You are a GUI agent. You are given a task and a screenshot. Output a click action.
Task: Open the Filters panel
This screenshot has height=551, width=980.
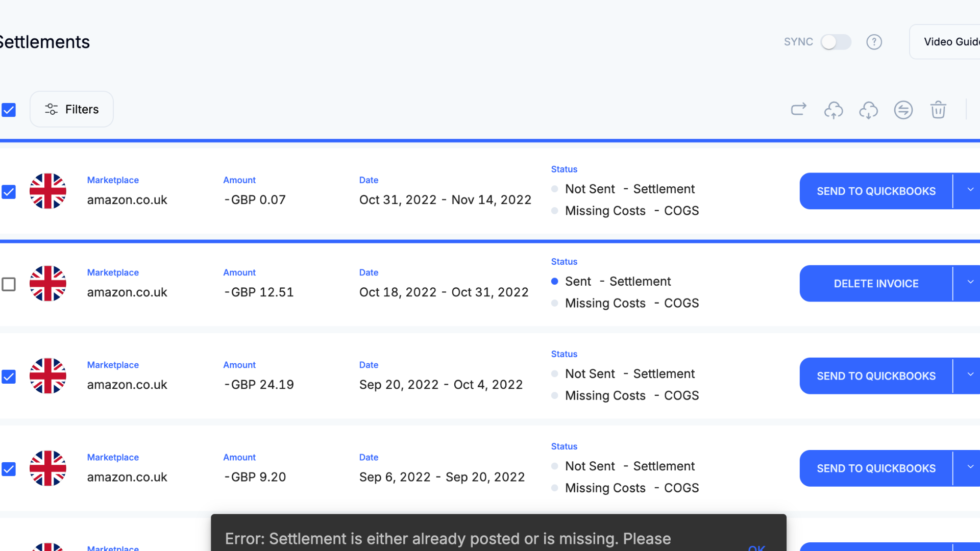(x=71, y=109)
